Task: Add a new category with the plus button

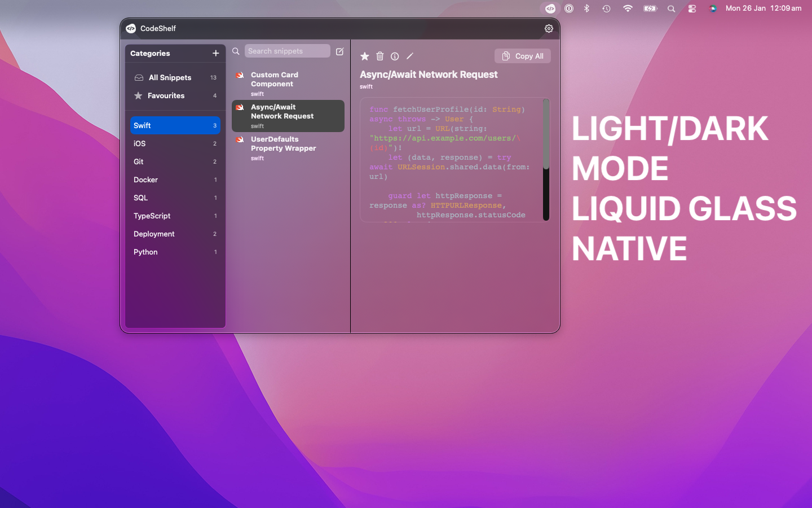Action: [x=215, y=53]
